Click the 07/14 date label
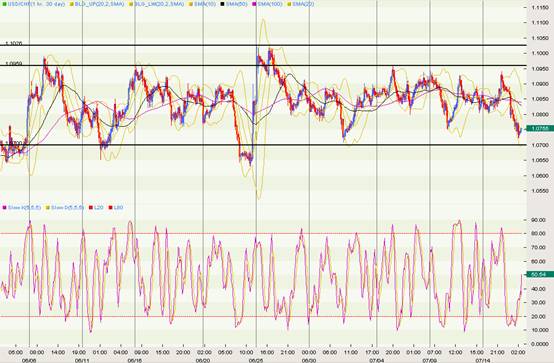 click(483, 360)
